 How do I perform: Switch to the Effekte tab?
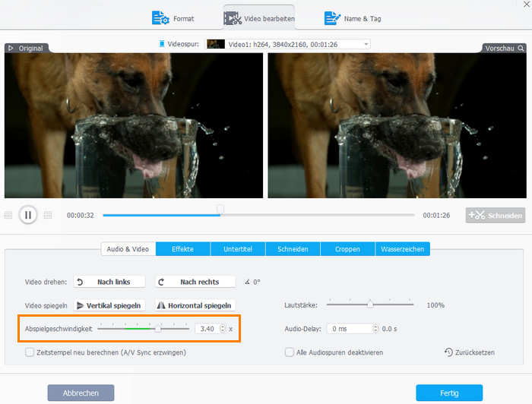[183, 249]
